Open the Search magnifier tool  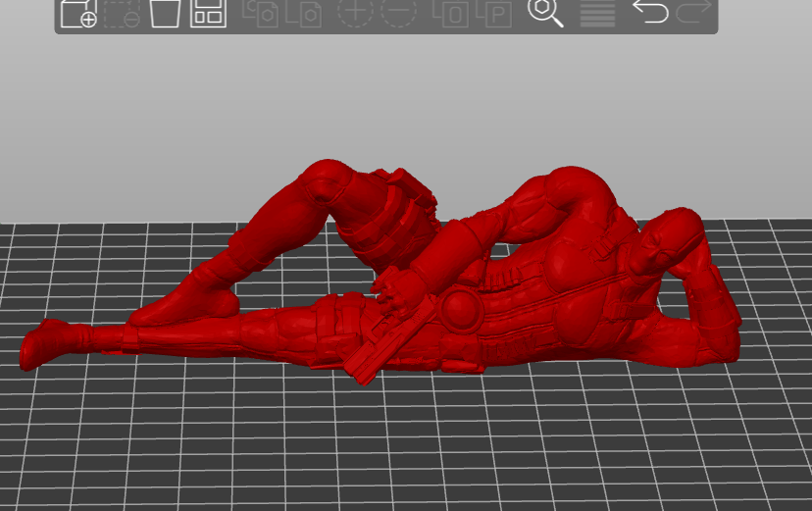[x=545, y=13]
